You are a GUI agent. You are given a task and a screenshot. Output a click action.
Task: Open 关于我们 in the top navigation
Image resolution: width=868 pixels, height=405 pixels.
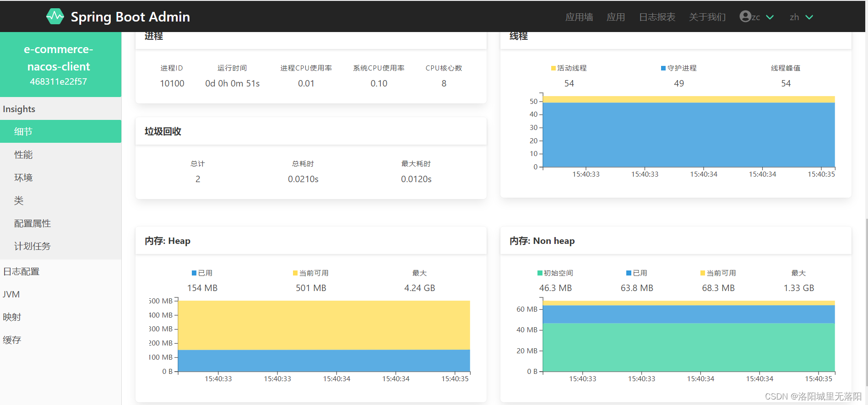coord(707,17)
